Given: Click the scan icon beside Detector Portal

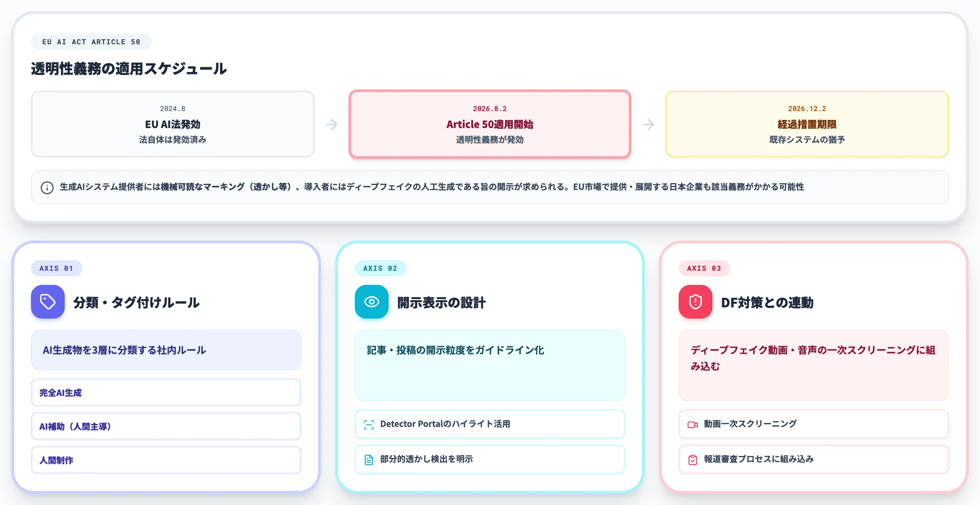Looking at the screenshot, I should (369, 424).
